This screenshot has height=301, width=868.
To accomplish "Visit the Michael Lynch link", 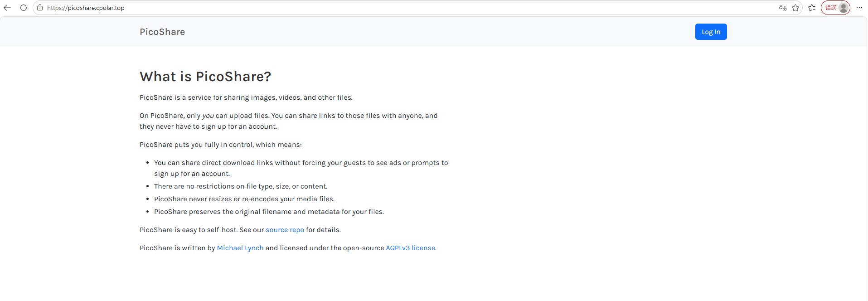I will pyautogui.click(x=240, y=248).
